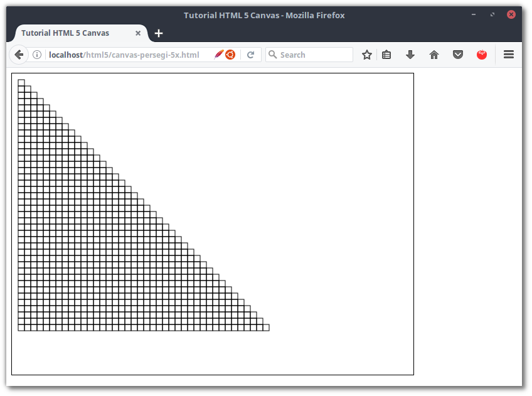Open site information icon in address bar
This screenshot has width=532, height=396.
37,55
